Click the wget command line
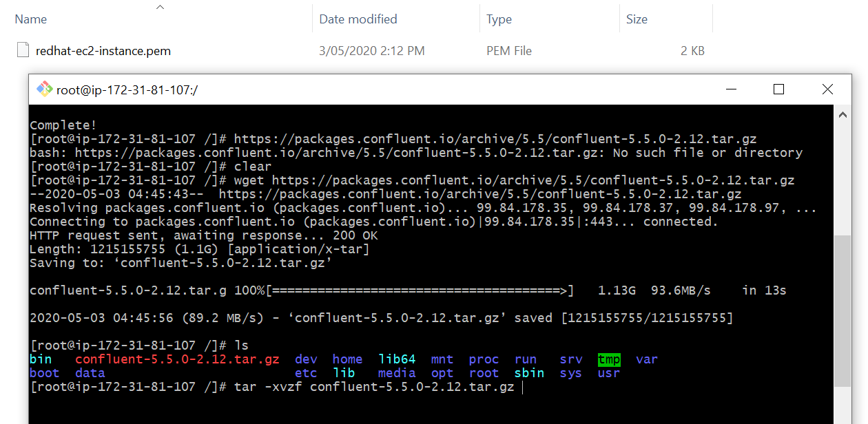The width and height of the screenshot is (868, 424). pyautogui.click(x=412, y=180)
